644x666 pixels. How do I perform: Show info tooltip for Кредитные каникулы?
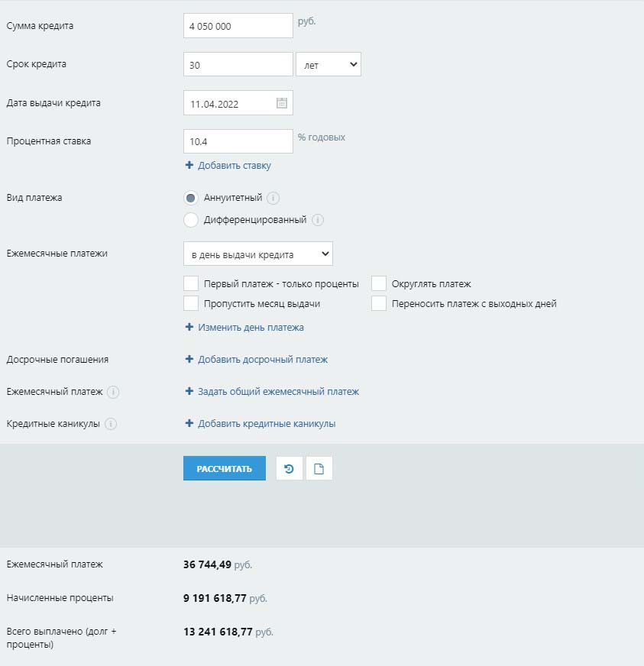(111, 424)
